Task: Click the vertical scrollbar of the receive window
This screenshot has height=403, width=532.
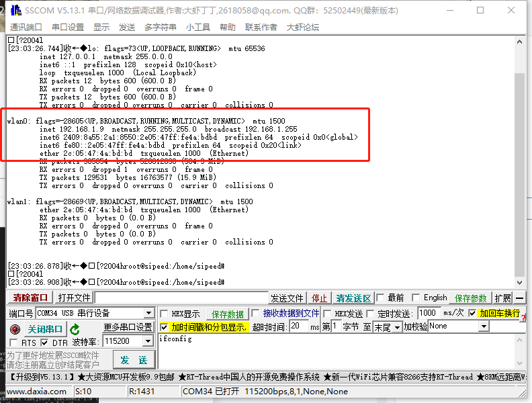Action: [x=519, y=168]
